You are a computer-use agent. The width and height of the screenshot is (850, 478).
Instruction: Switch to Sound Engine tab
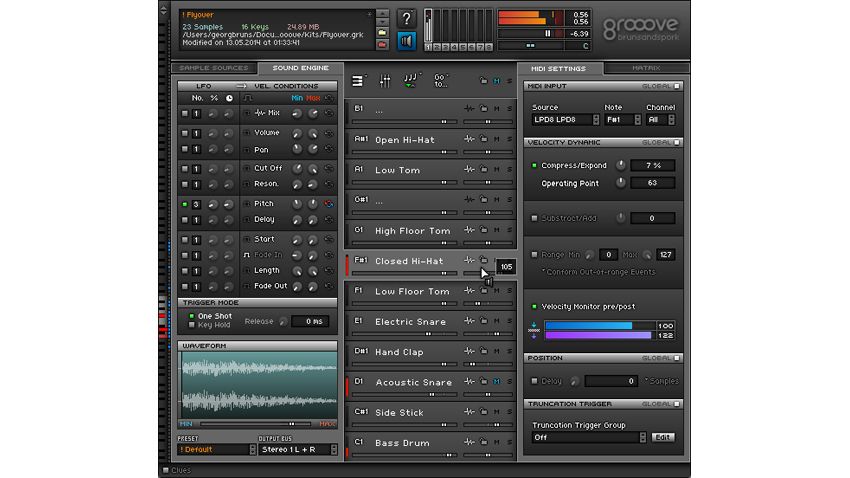pos(300,68)
